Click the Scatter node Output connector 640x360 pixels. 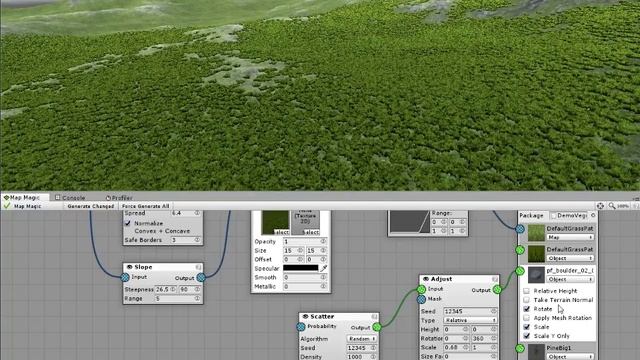pyautogui.click(x=377, y=327)
